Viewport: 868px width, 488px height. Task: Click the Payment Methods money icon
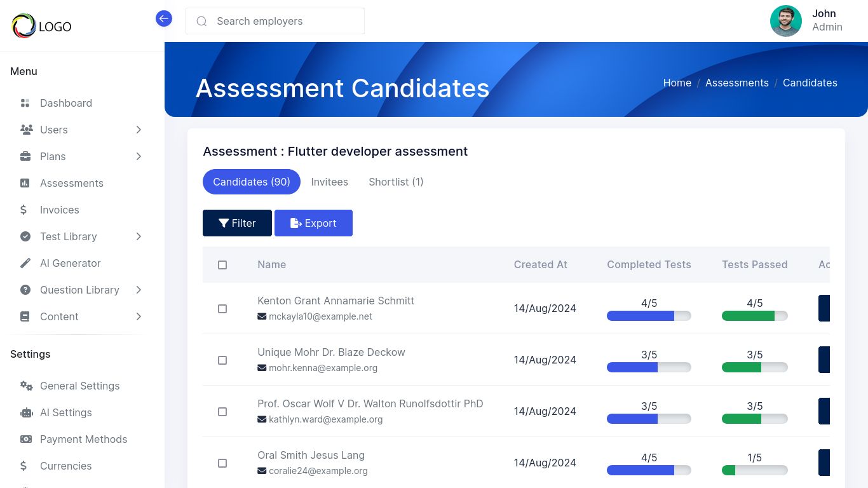(26, 439)
